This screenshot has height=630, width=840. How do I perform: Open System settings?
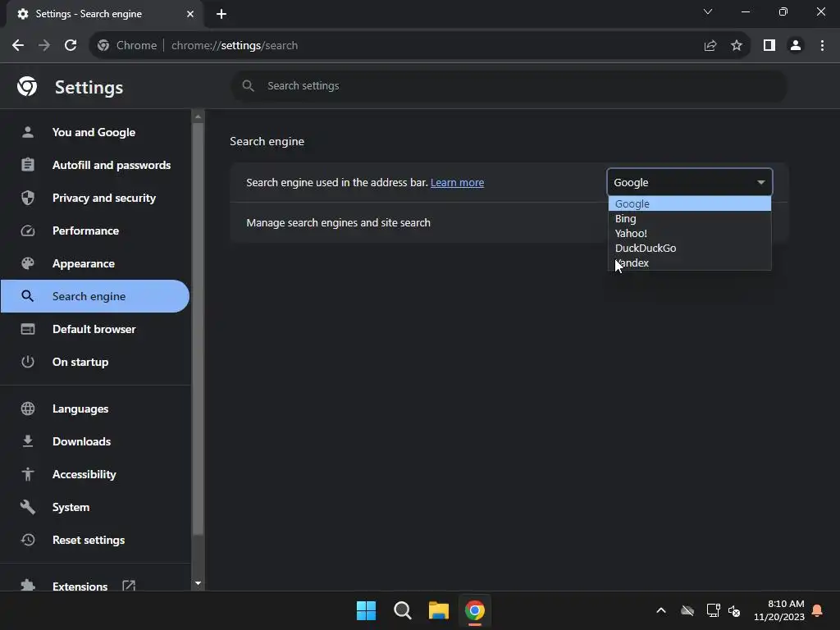95,507
